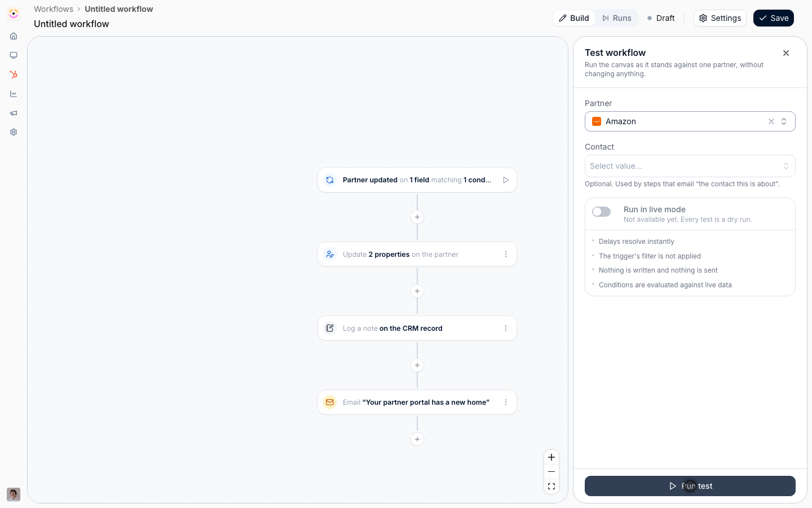Click the monitor icon in the sidebar

click(x=14, y=55)
